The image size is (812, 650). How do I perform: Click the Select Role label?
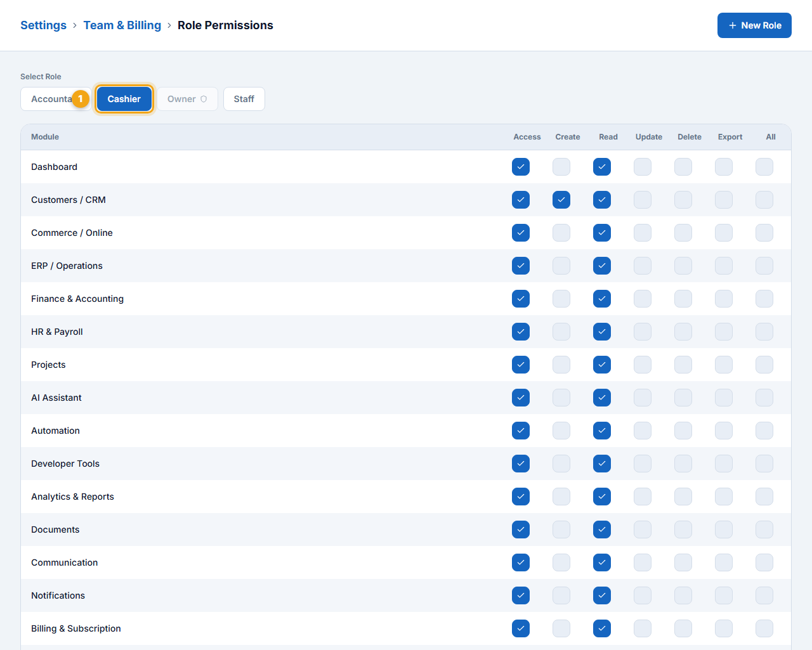(41, 77)
